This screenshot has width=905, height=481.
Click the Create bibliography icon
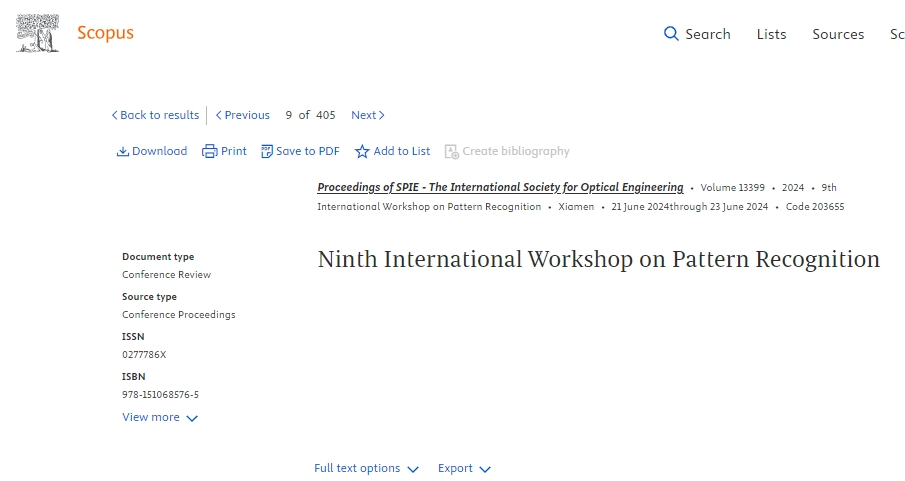click(x=452, y=152)
